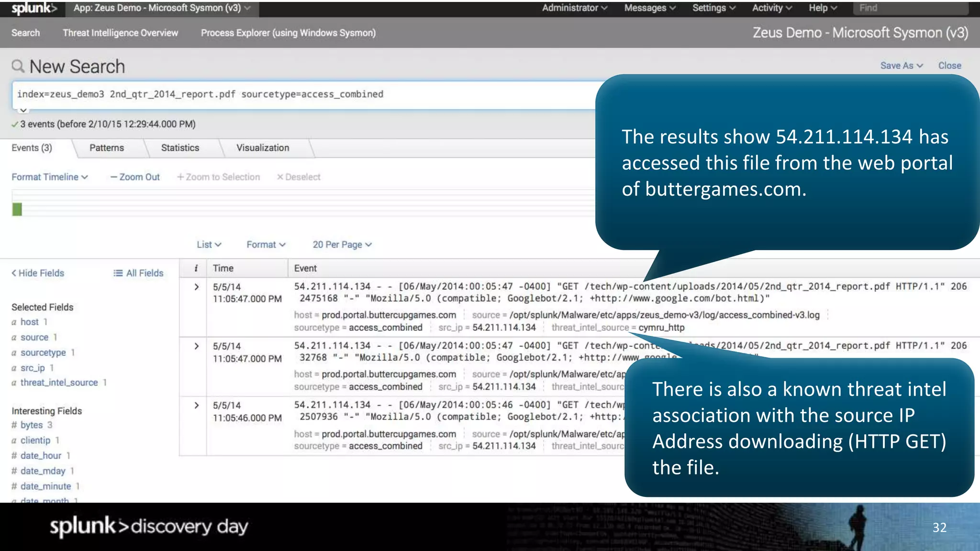Open the Settings menu

(x=714, y=8)
